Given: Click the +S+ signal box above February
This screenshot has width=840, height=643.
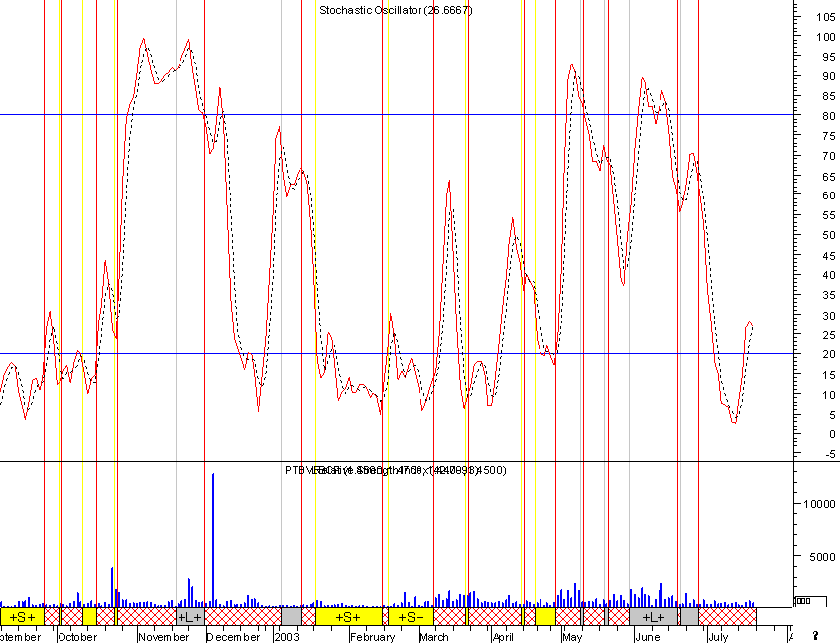Looking at the screenshot, I should pyautogui.click(x=349, y=617).
